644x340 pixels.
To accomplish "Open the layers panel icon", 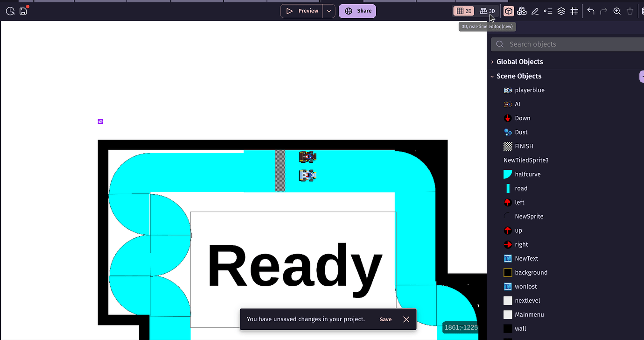I will tap(561, 11).
